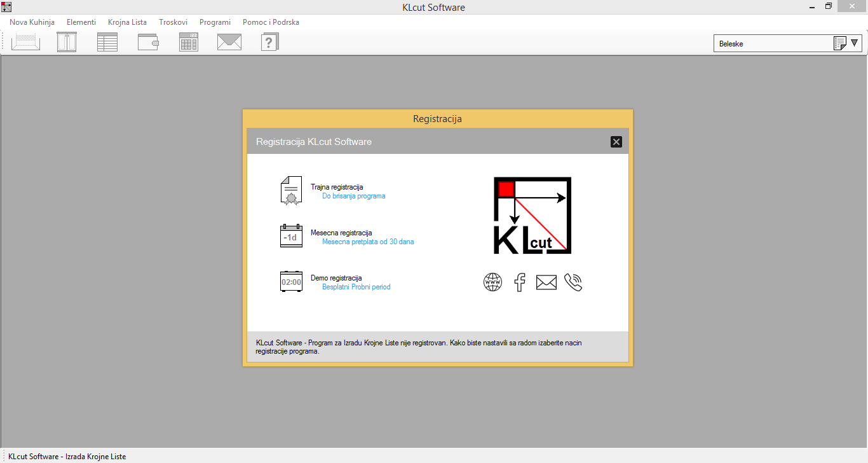Click the cabinet elements toolbar icon
Screen dimensions: 868x463
(x=67, y=43)
